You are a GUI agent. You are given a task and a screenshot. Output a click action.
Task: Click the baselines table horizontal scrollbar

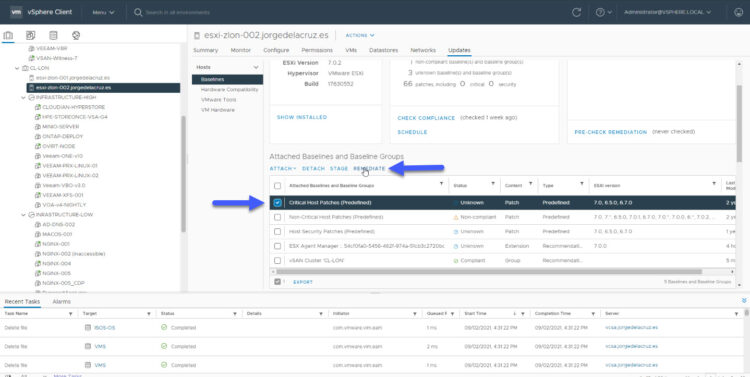(488, 272)
